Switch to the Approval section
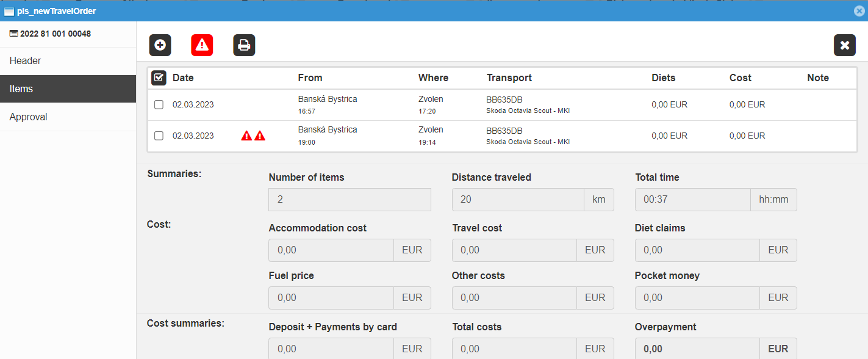 point(68,117)
